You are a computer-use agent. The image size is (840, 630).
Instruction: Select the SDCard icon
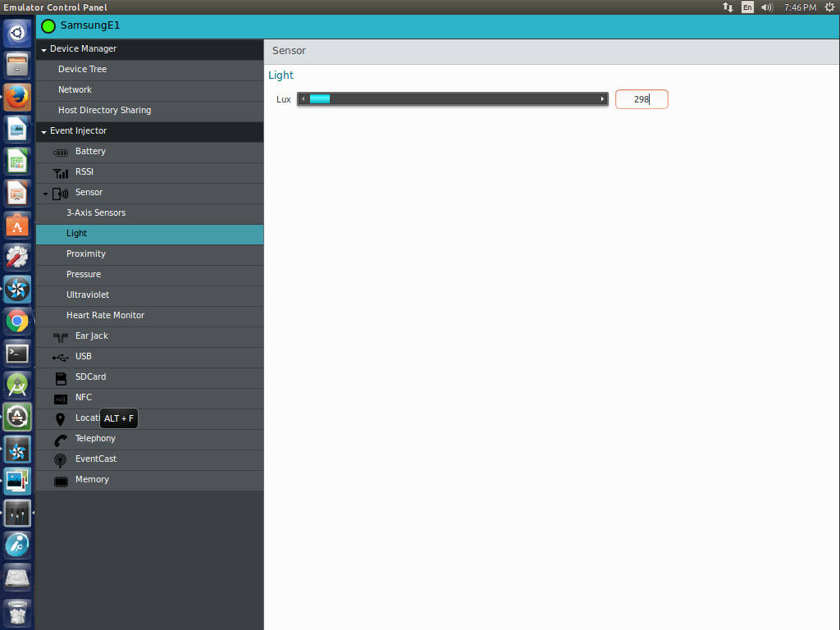pos(61,377)
